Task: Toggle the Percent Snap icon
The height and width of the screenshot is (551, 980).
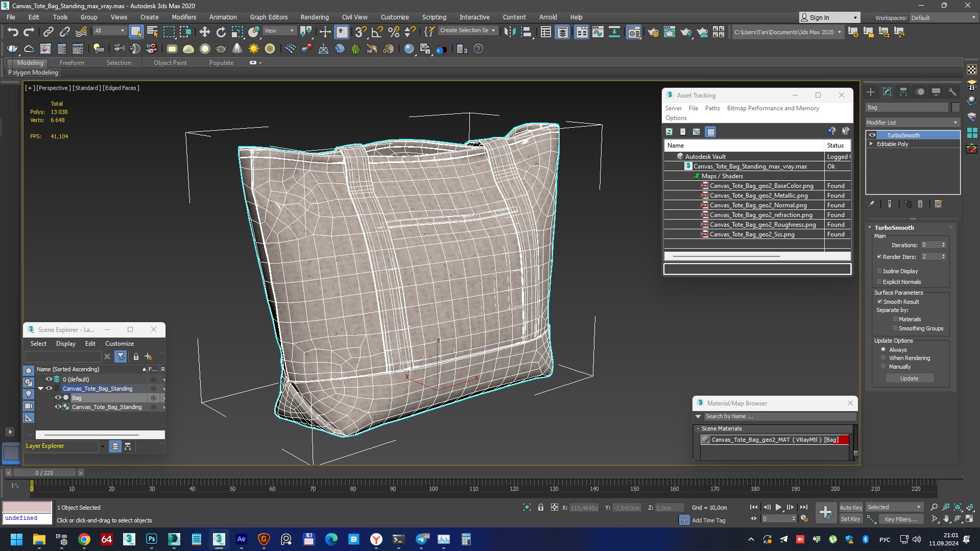Action: [x=393, y=32]
